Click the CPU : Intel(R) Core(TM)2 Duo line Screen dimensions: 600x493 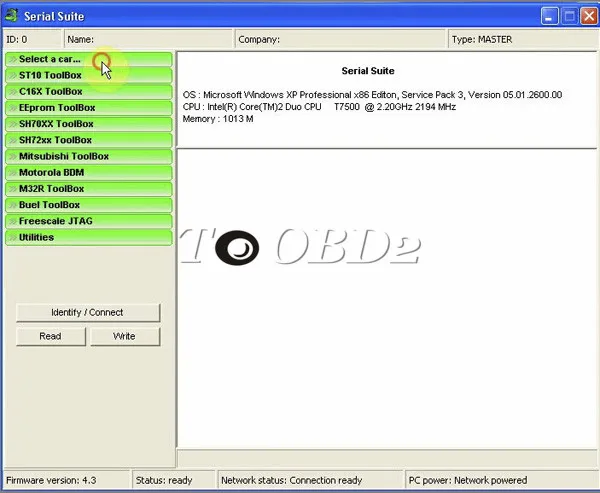pos(319,107)
